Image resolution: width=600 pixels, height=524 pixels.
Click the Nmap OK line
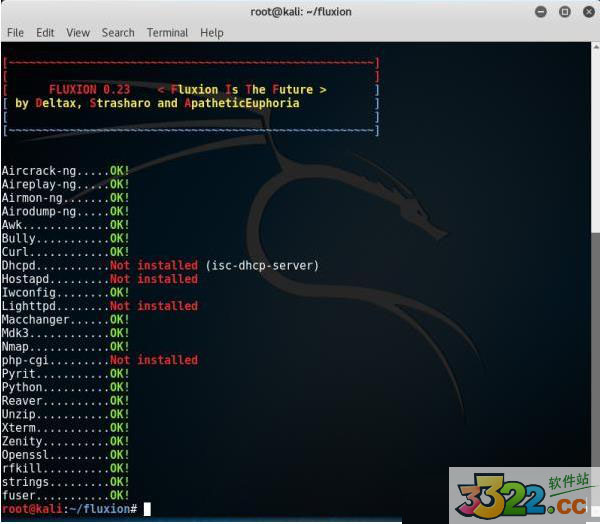coord(65,346)
